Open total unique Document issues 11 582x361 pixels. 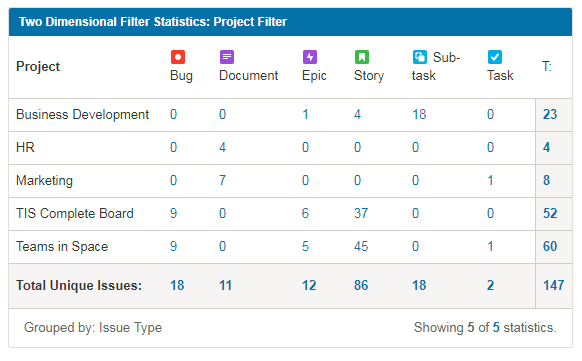point(226,286)
